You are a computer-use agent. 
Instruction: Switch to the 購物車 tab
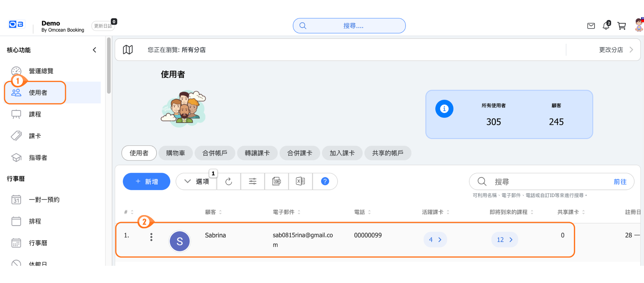[175, 153]
